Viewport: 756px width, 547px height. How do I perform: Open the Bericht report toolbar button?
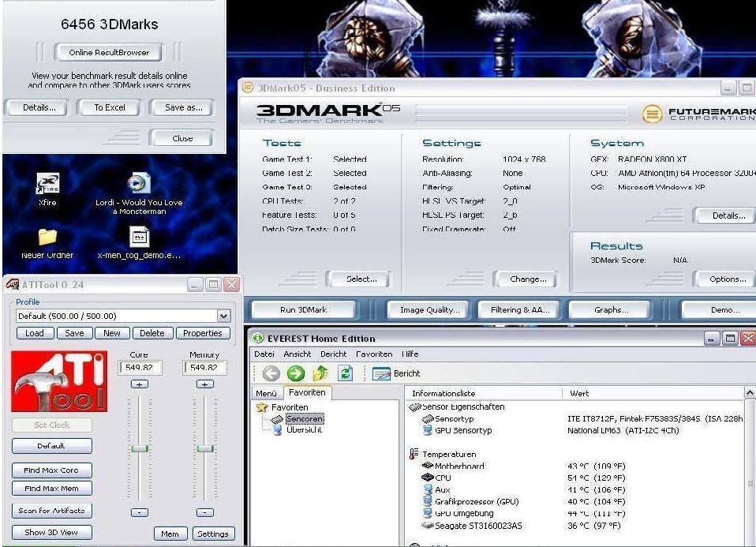(396, 373)
